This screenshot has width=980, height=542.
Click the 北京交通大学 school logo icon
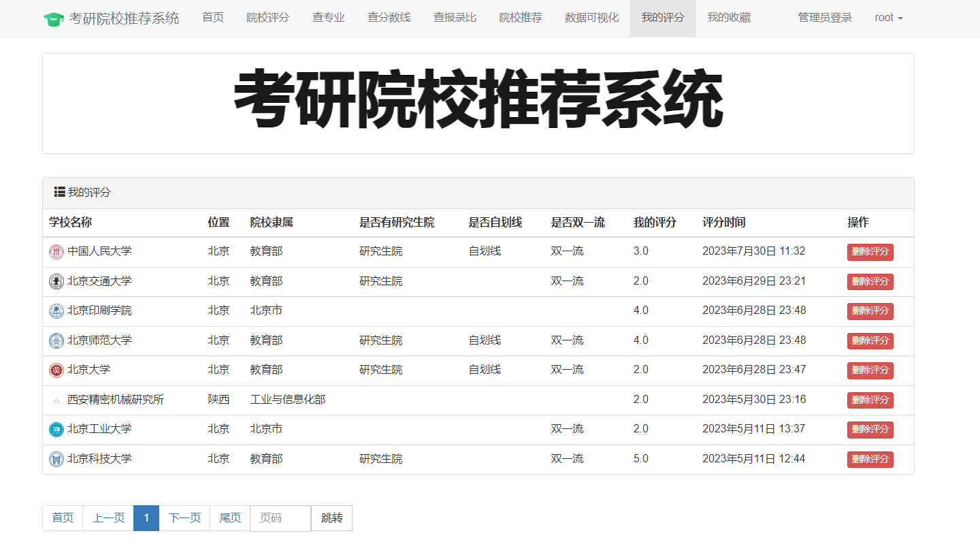click(56, 281)
